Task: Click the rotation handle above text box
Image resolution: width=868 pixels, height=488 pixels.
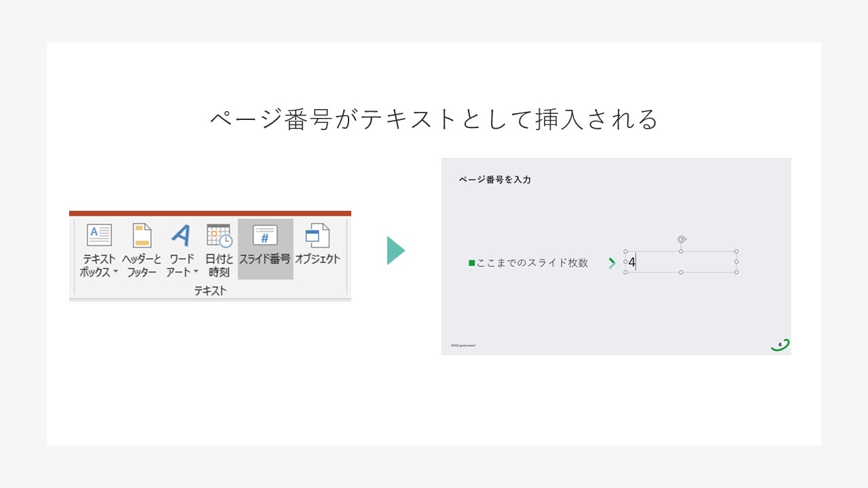Action: tap(682, 239)
